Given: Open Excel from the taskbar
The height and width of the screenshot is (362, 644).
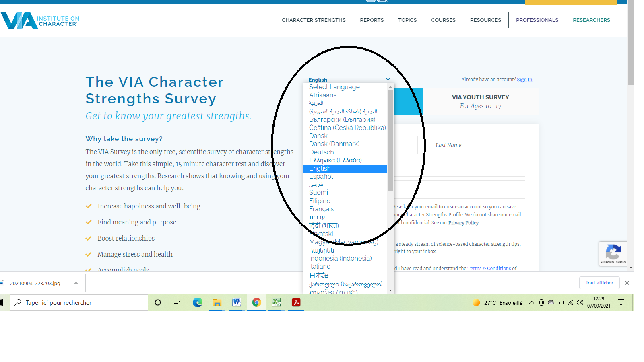Looking at the screenshot, I should [x=276, y=302].
